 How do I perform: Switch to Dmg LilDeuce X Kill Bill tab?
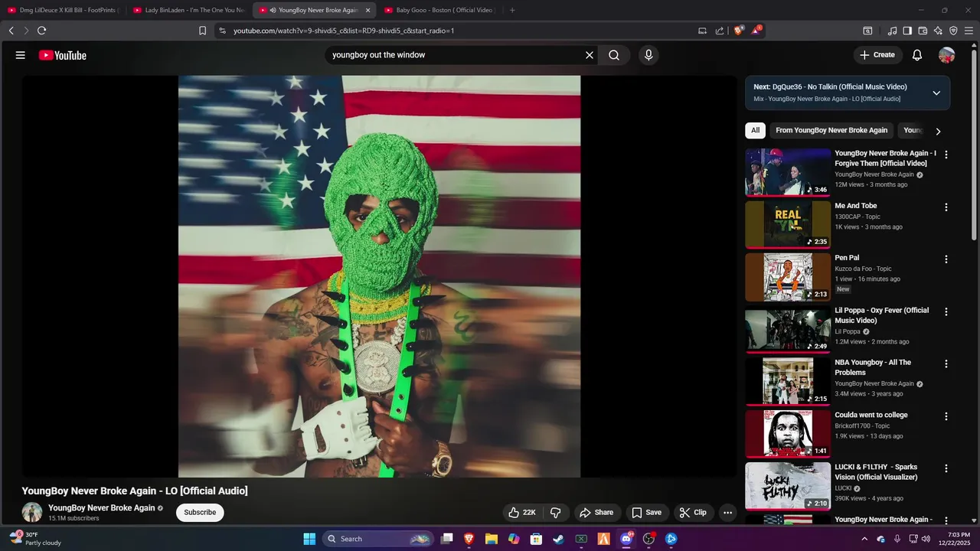click(63, 10)
